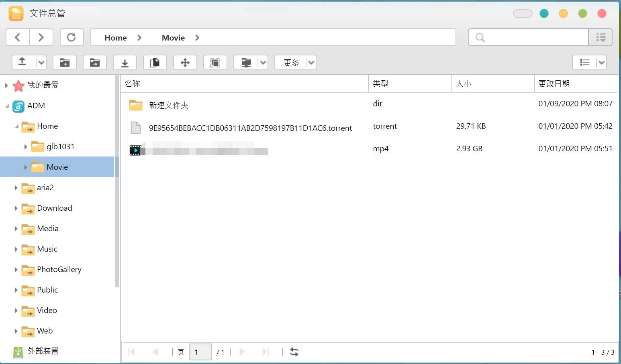
Task: Click the share folder icon
Action: [x=95, y=62]
